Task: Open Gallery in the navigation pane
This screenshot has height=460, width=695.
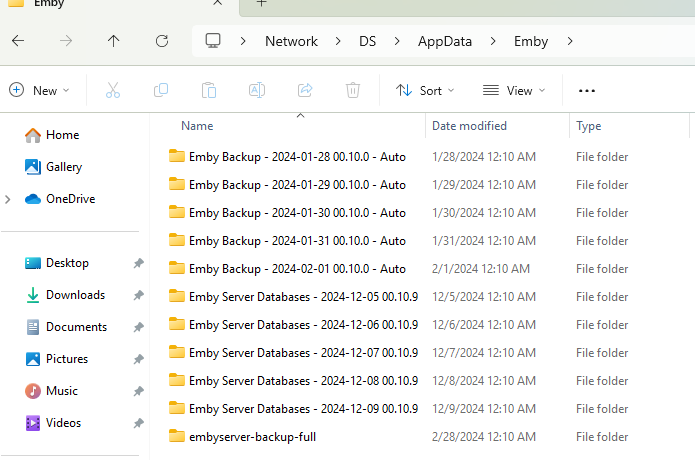Action: click(53, 167)
